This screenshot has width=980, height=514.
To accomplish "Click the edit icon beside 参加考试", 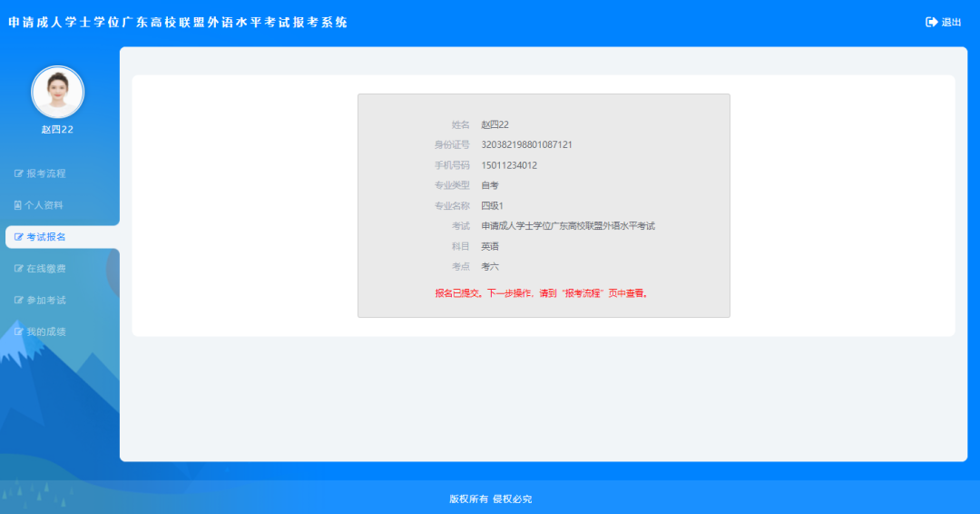I will [x=18, y=301].
